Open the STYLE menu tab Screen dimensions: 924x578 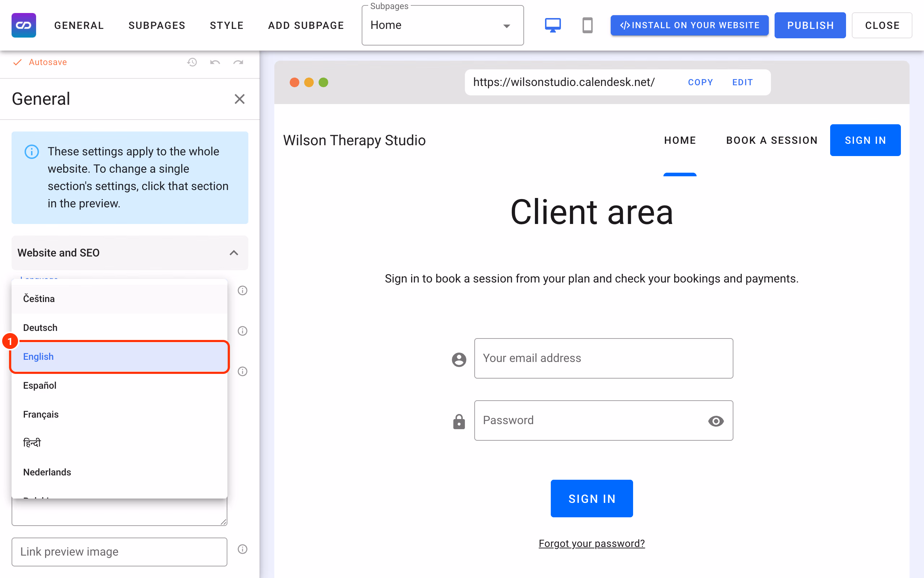click(x=227, y=25)
